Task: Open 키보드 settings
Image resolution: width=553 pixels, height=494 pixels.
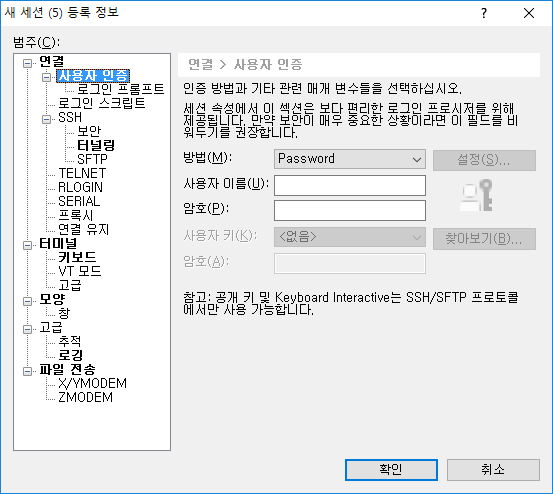Action: point(77,257)
